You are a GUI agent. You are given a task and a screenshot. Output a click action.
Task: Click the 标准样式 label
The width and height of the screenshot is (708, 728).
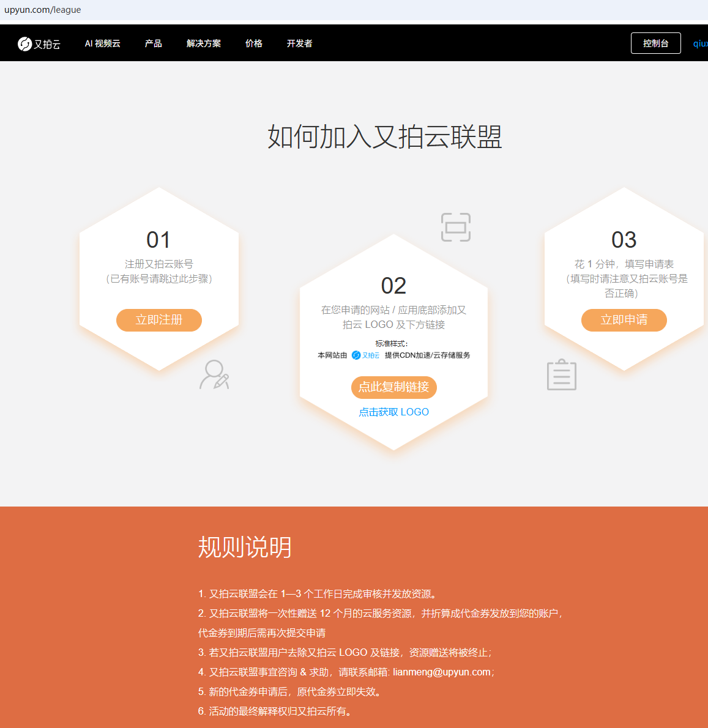point(392,344)
